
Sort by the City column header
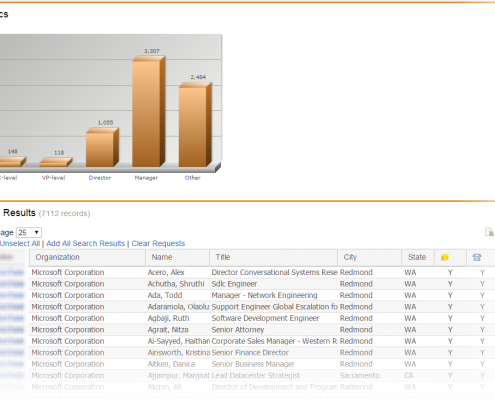click(x=369, y=257)
